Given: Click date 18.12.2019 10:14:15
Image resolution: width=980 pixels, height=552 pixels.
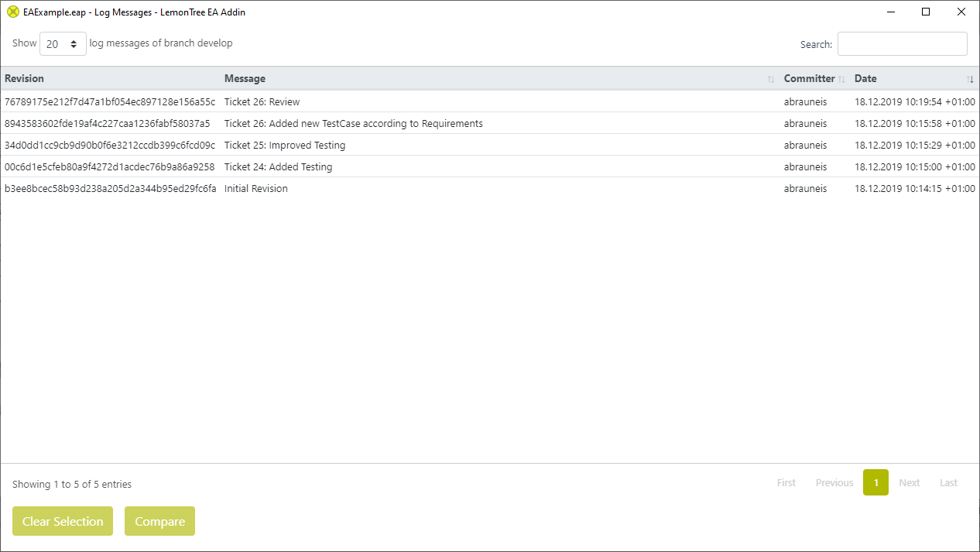Looking at the screenshot, I should point(915,188).
